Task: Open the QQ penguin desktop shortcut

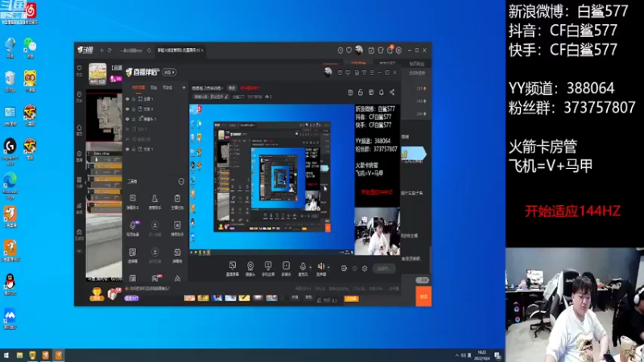Action: pos(10,285)
